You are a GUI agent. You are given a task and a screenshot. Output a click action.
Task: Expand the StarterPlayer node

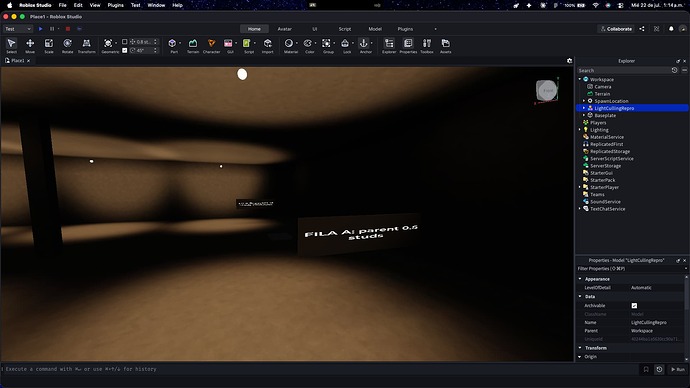(x=580, y=187)
